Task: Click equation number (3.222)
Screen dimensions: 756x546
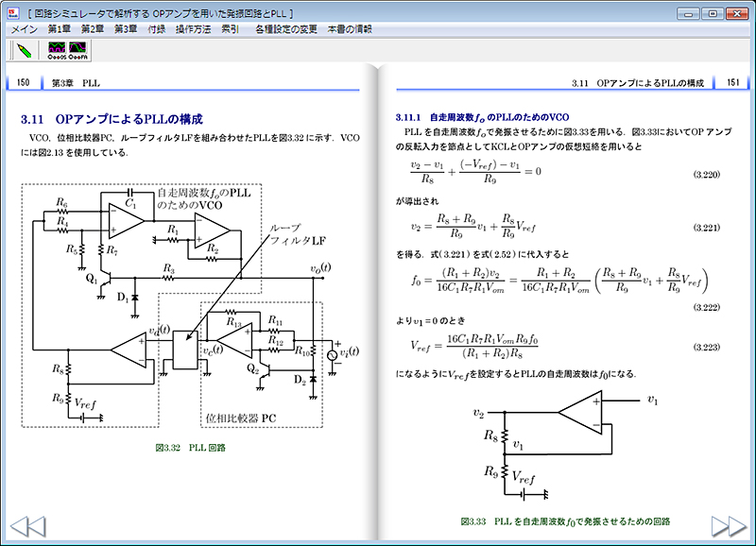Action: (706, 307)
